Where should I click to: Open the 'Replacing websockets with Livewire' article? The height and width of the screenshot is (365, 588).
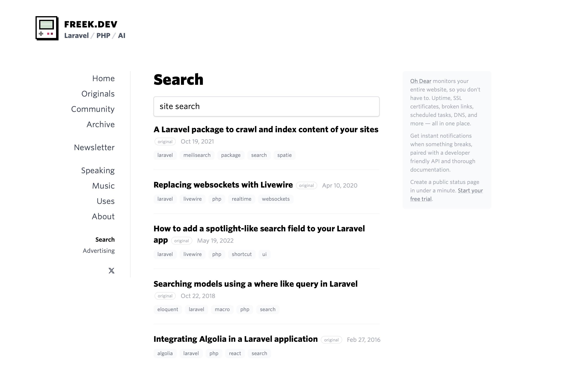(223, 185)
